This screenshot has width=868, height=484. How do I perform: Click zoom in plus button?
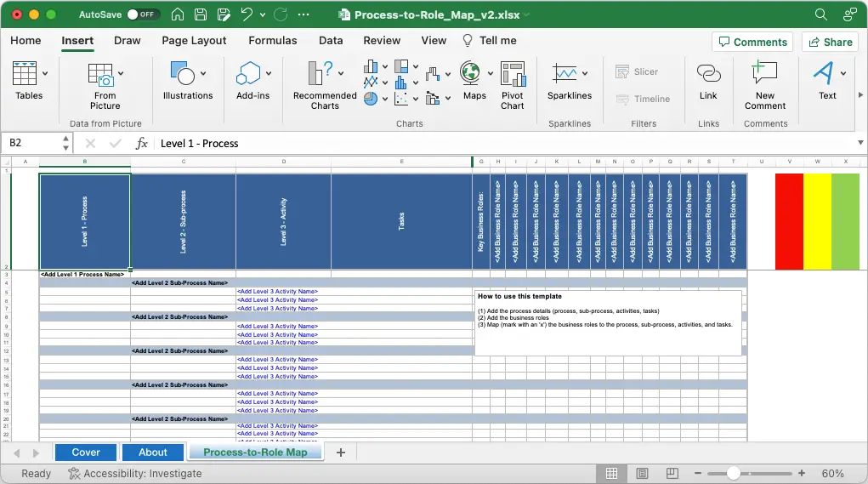point(802,474)
